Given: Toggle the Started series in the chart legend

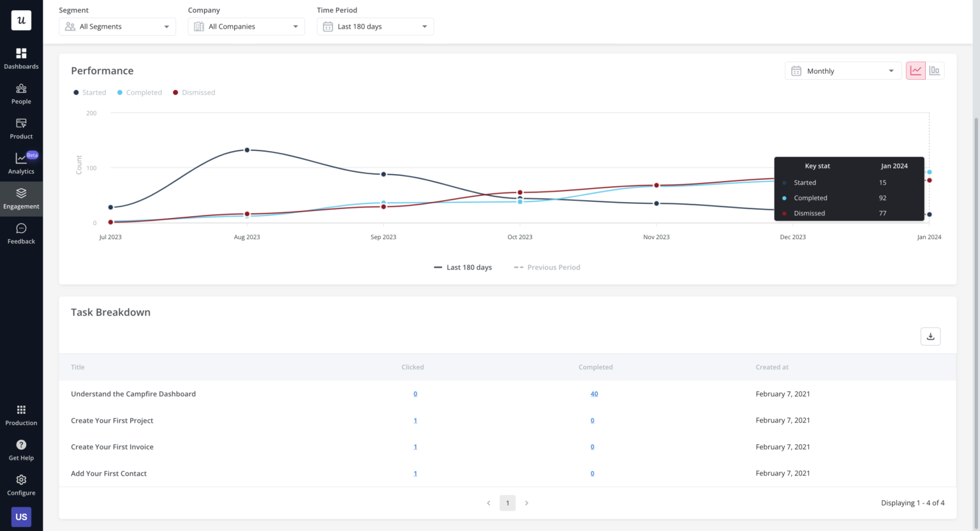Looking at the screenshot, I should (x=89, y=92).
